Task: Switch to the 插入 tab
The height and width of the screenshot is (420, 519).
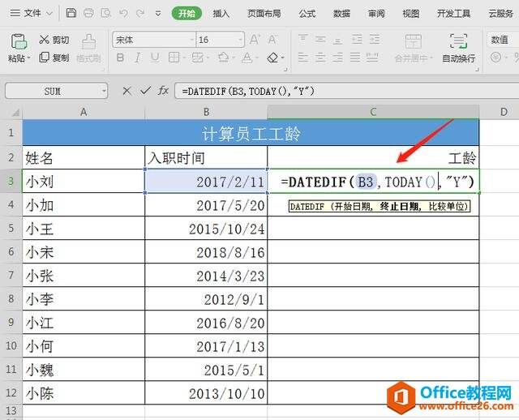Action: (221, 14)
